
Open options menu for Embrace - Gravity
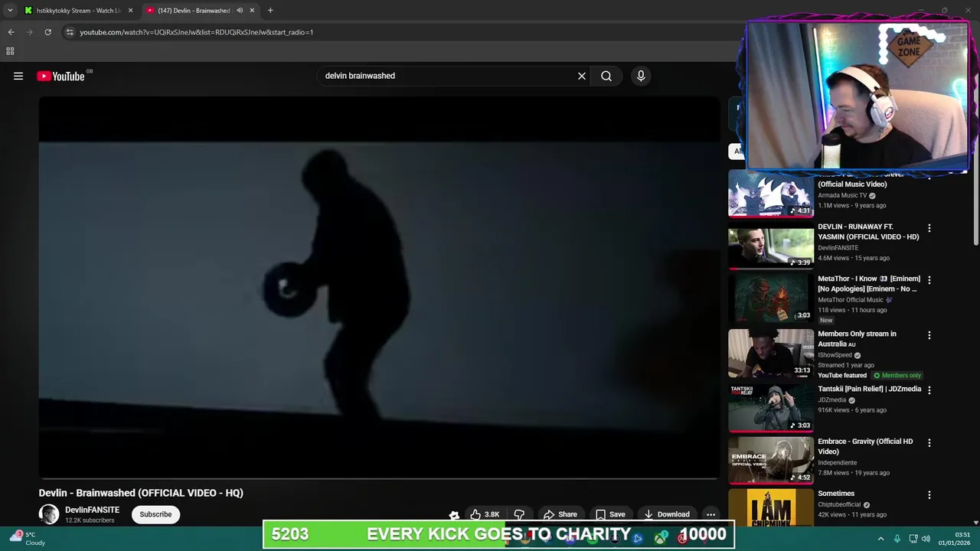coord(929,442)
